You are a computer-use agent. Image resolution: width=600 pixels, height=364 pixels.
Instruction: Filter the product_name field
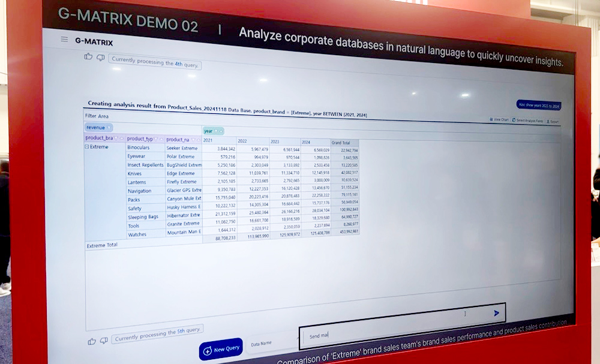click(x=193, y=140)
